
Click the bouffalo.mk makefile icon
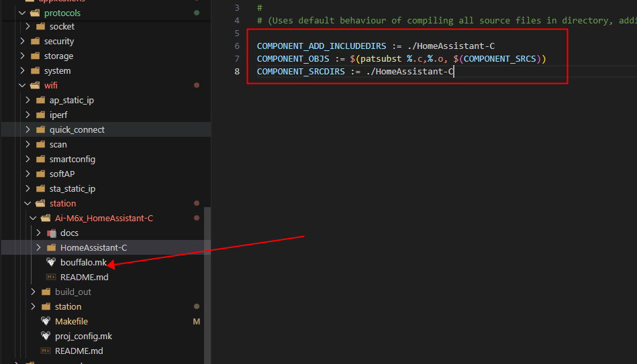tap(51, 261)
